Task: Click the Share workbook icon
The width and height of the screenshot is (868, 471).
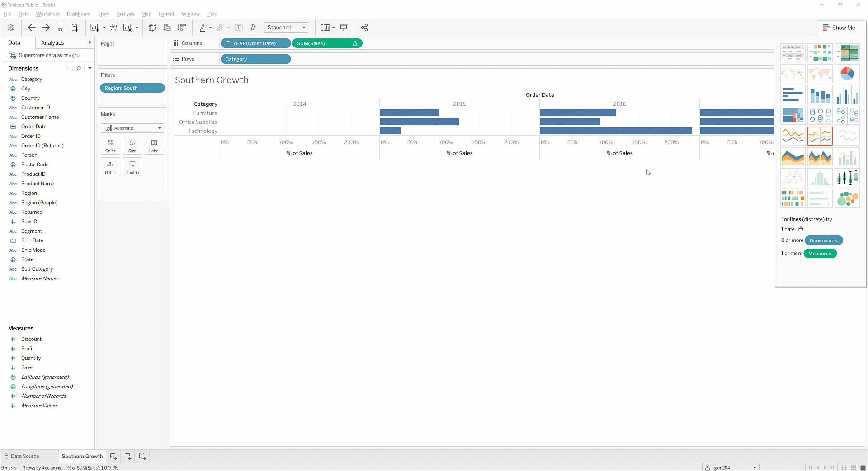Action: click(x=364, y=28)
